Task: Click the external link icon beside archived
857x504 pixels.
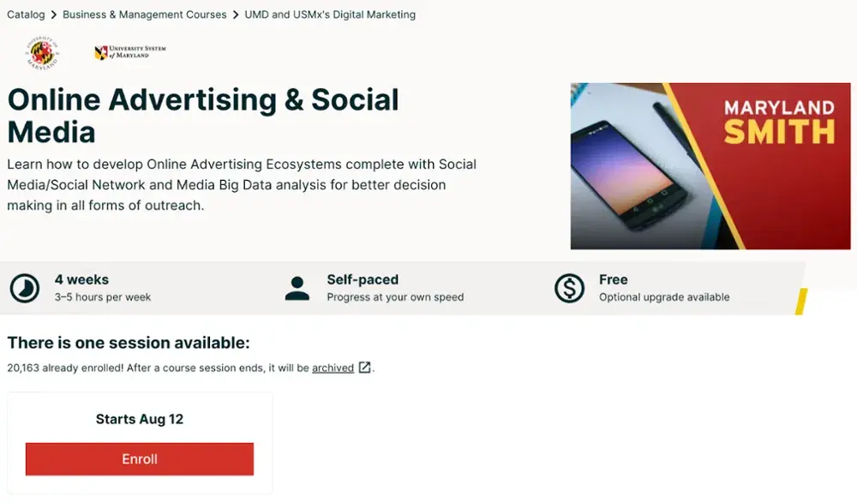Action: click(365, 368)
